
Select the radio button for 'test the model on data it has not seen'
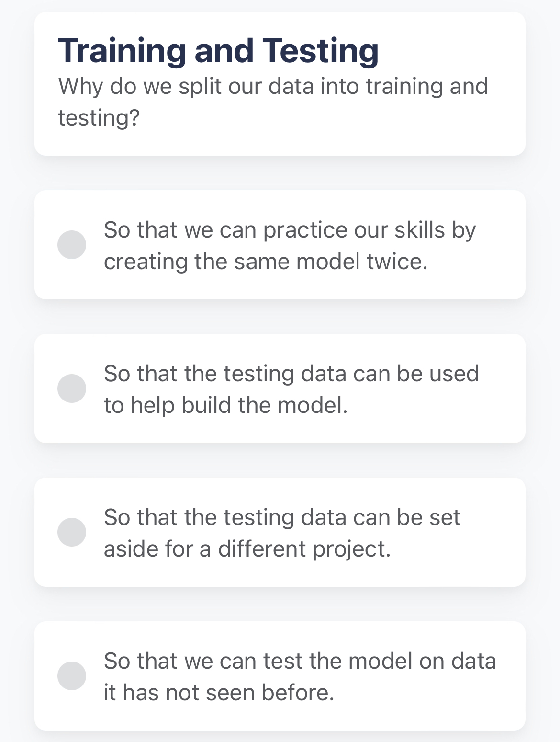pos(72,675)
